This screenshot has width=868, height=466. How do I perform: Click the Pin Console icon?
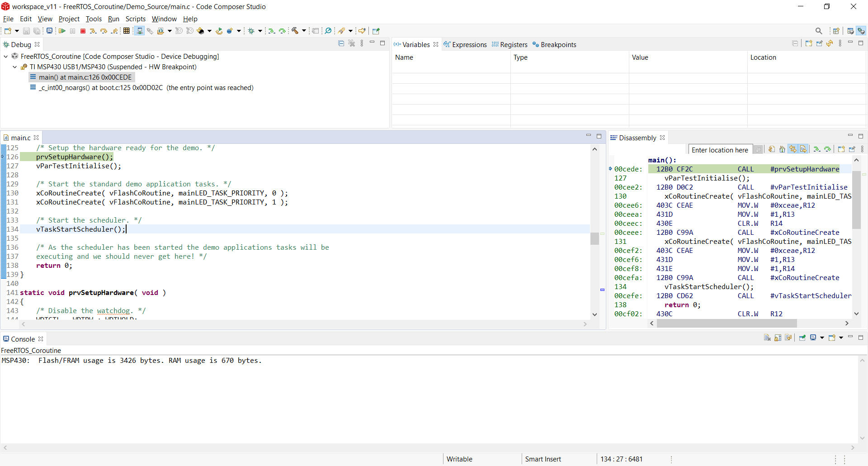802,338
